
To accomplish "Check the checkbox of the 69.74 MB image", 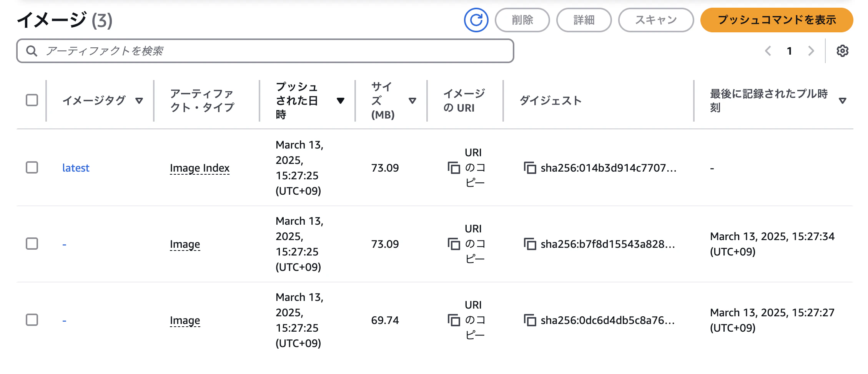I will tap(32, 320).
